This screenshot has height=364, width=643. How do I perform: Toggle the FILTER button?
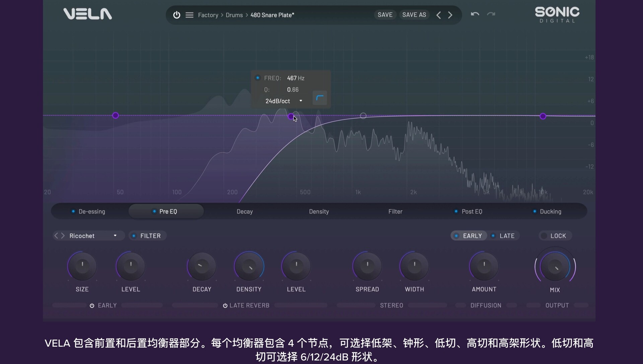pos(147,236)
